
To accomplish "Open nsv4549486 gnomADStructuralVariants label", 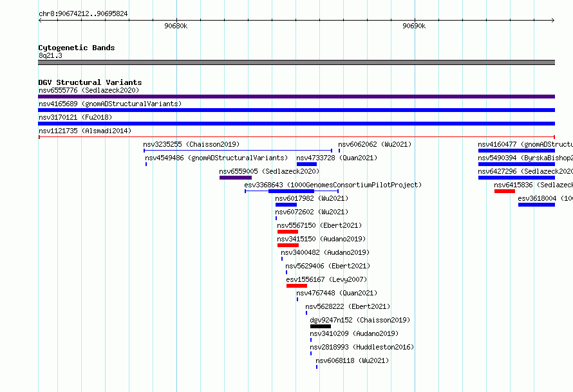I will (x=216, y=158).
